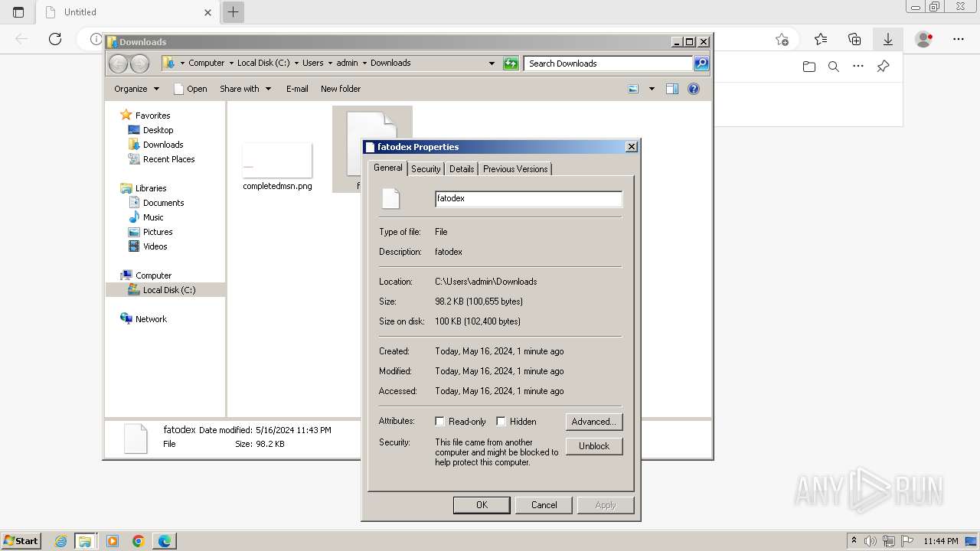The image size is (980, 551).
Task: Open downloads folder icon in downloads flyout
Action: (809, 67)
